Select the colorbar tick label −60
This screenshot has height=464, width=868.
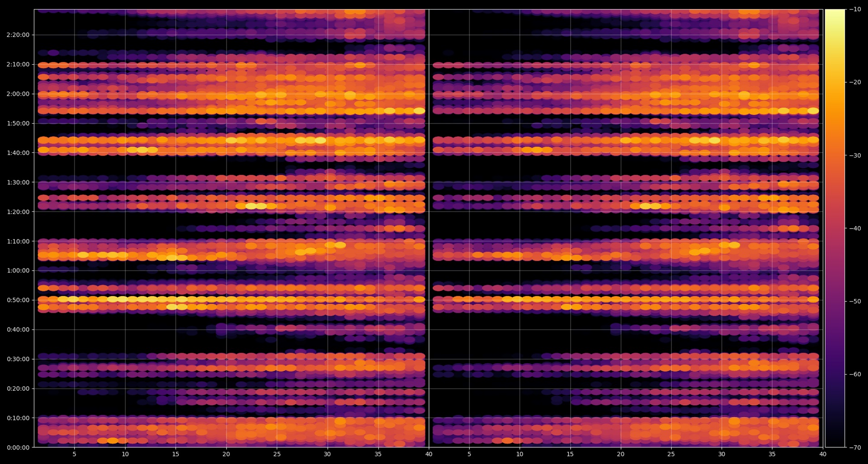coord(855,375)
